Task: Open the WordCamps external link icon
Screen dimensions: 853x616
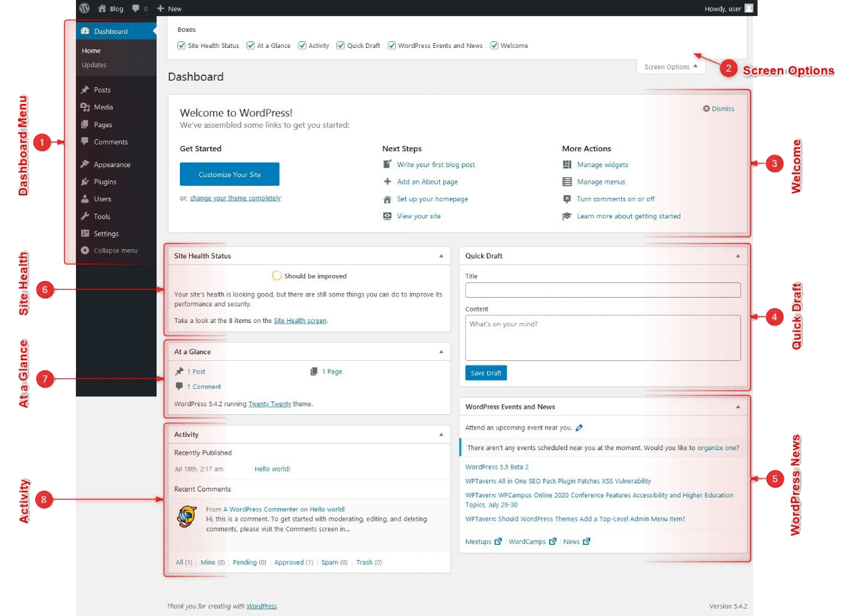Action: tap(552, 541)
